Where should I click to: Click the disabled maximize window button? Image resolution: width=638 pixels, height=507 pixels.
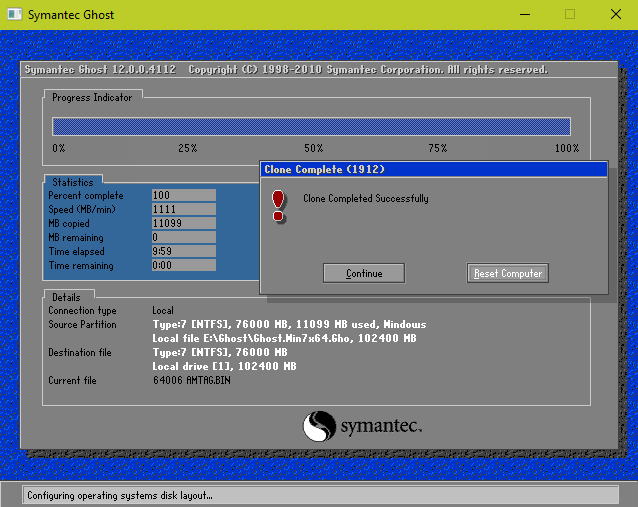click(570, 14)
